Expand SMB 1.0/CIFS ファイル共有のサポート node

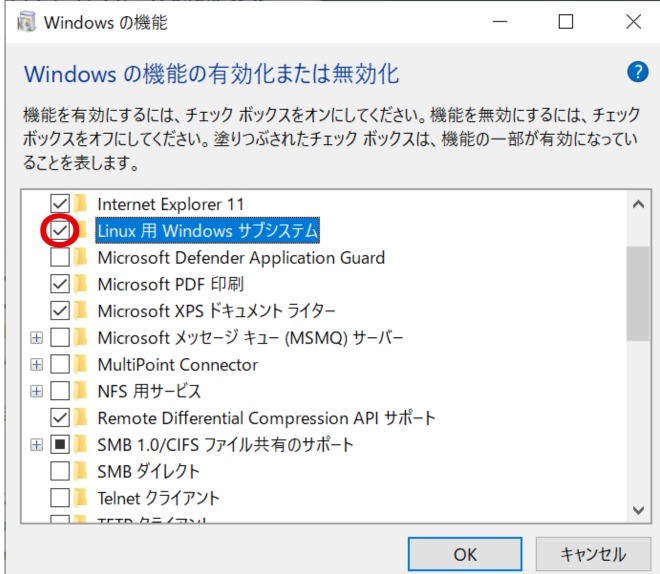click(x=37, y=445)
